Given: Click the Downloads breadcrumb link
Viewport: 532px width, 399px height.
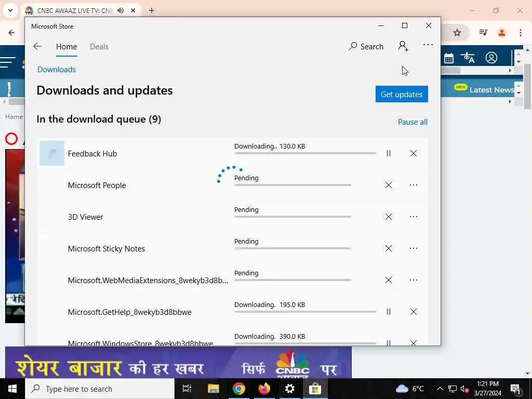Looking at the screenshot, I should (57, 70).
